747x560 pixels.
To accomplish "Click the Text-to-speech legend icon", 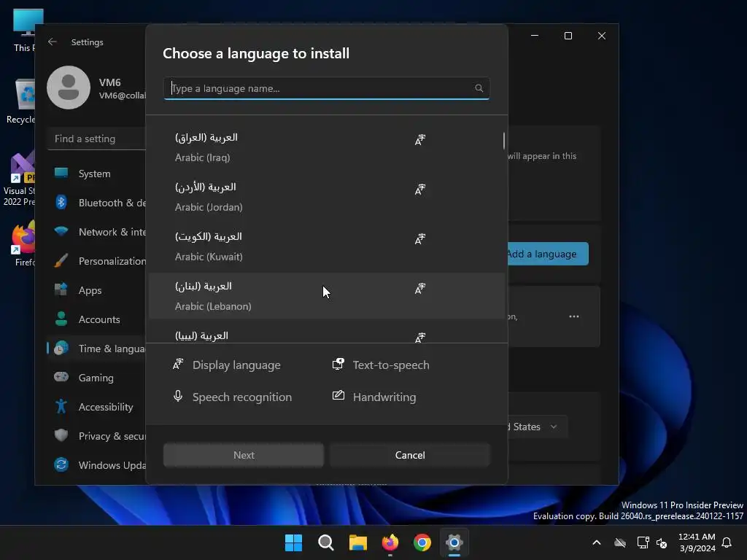I will (x=338, y=365).
